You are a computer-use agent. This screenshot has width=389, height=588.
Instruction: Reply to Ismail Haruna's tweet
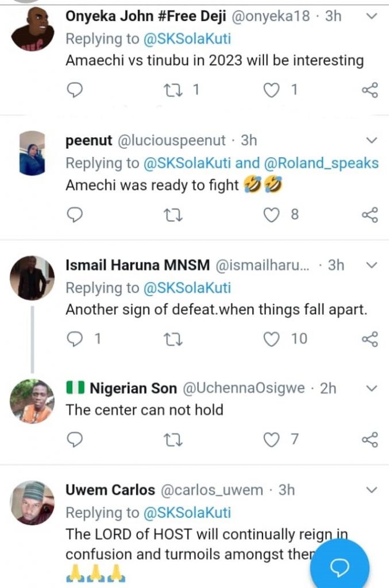click(75, 339)
